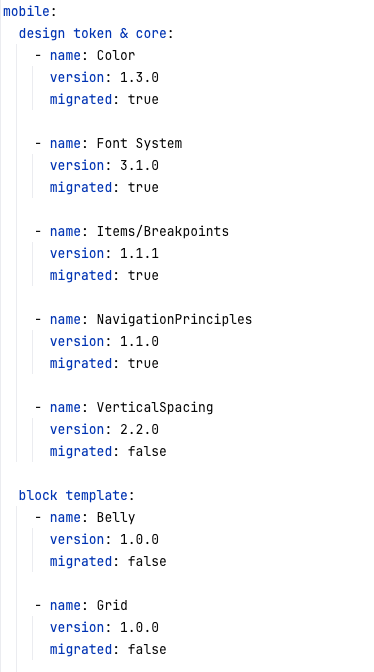Select the 'design token & core' key

(93, 33)
